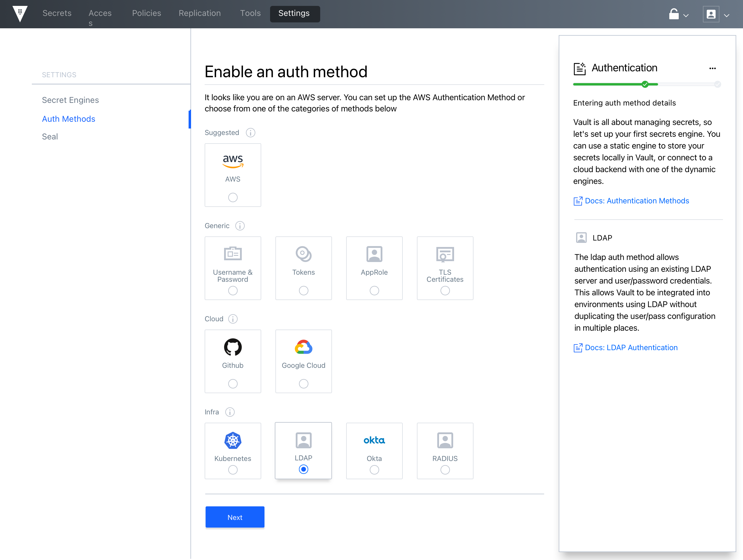Open the Authentication guide ellipsis menu
Viewport: 743px width, 560px height.
click(x=712, y=68)
